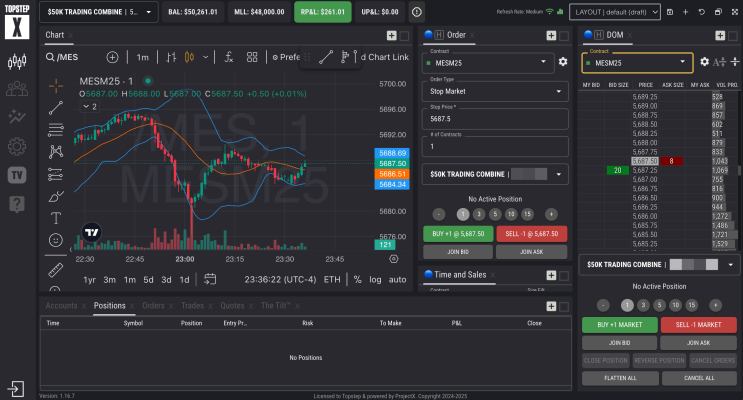Toggle log scale on chart

(375, 280)
